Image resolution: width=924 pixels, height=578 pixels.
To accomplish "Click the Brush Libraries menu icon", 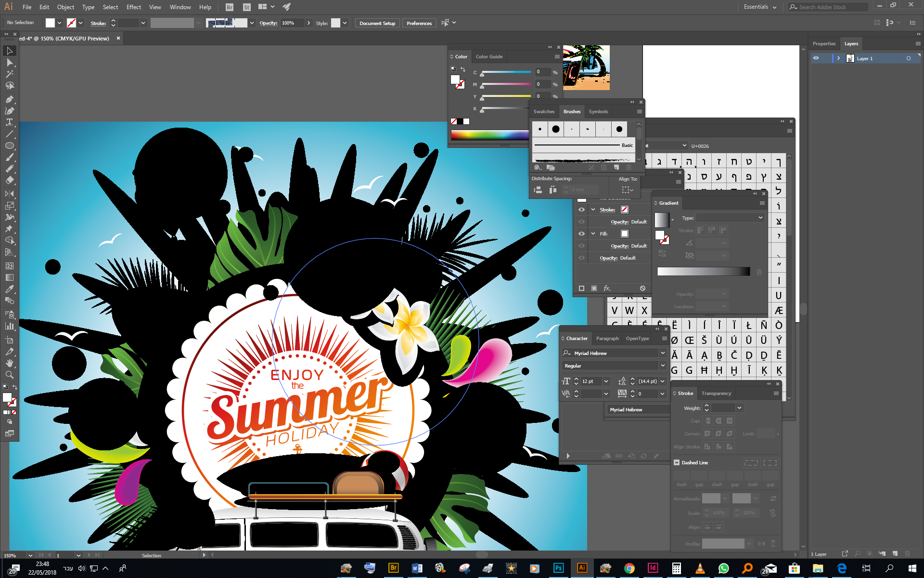I will [x=538, y=168].
